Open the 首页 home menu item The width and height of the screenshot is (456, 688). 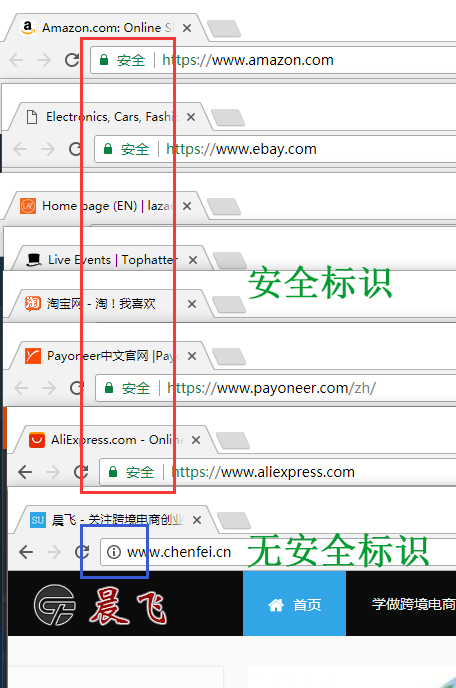pyautogui.click(x=294, y=605)
